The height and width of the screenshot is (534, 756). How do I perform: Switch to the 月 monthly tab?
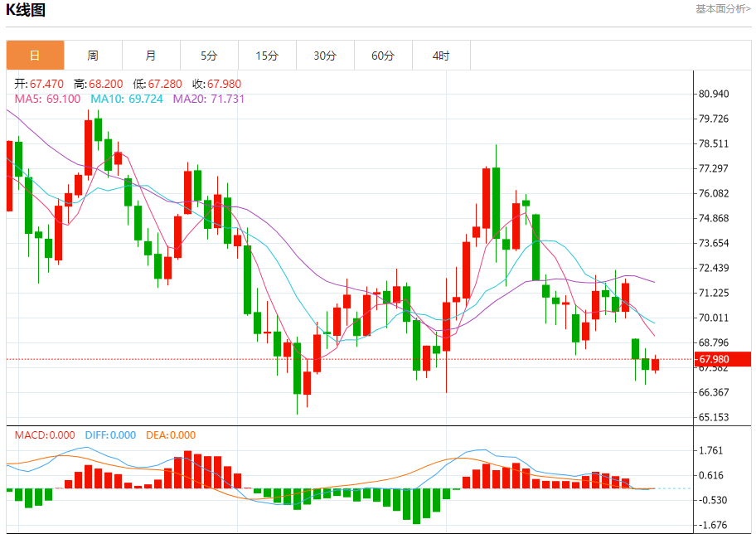click(151, 56)
